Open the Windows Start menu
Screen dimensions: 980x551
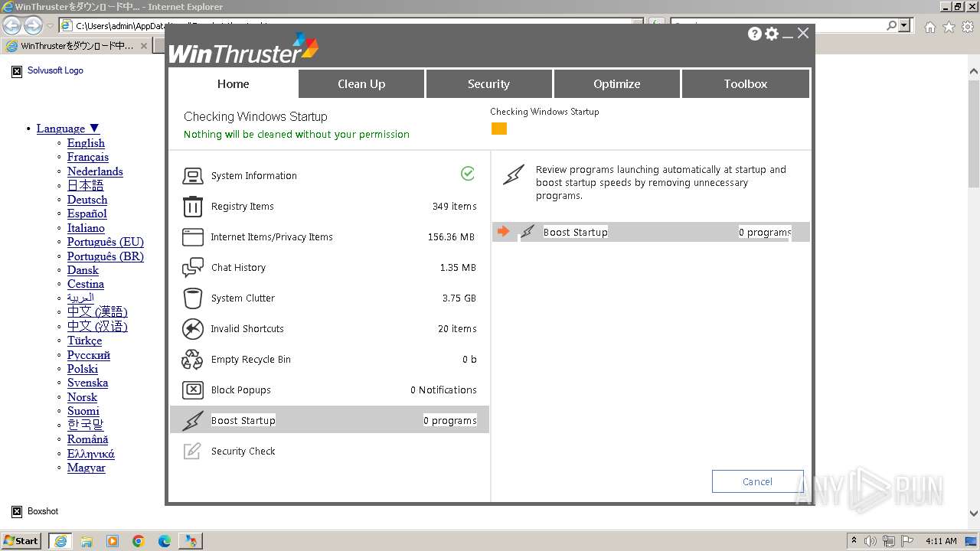(21, 541)
